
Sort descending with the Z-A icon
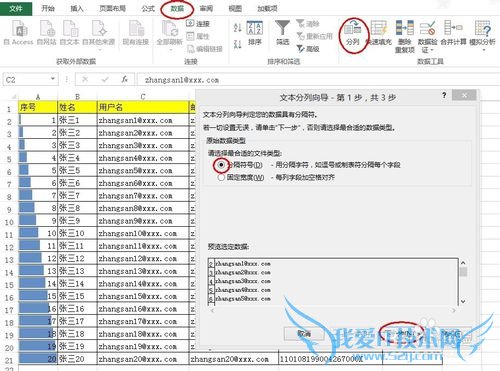pyautogui.click(x=237, y=44)
